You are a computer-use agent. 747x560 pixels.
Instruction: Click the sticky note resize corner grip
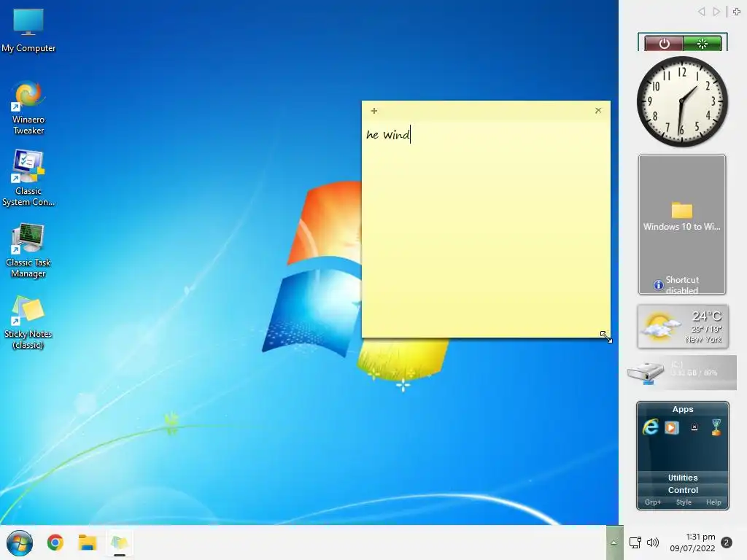605,335
